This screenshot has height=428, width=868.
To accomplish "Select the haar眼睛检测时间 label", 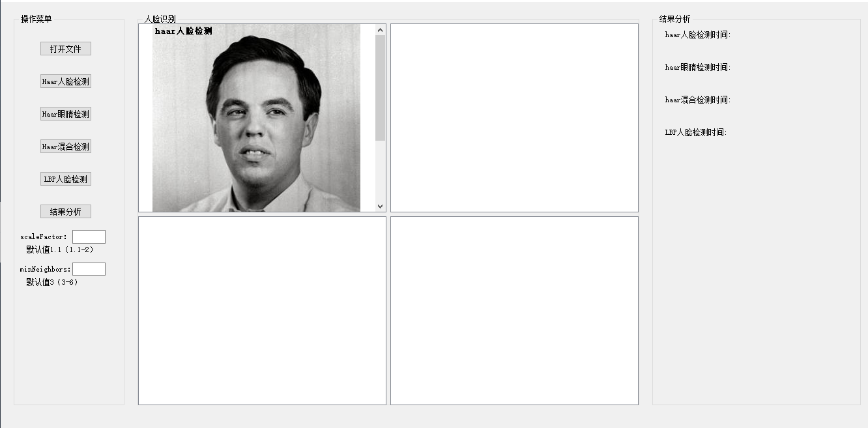I will [698, 68].
